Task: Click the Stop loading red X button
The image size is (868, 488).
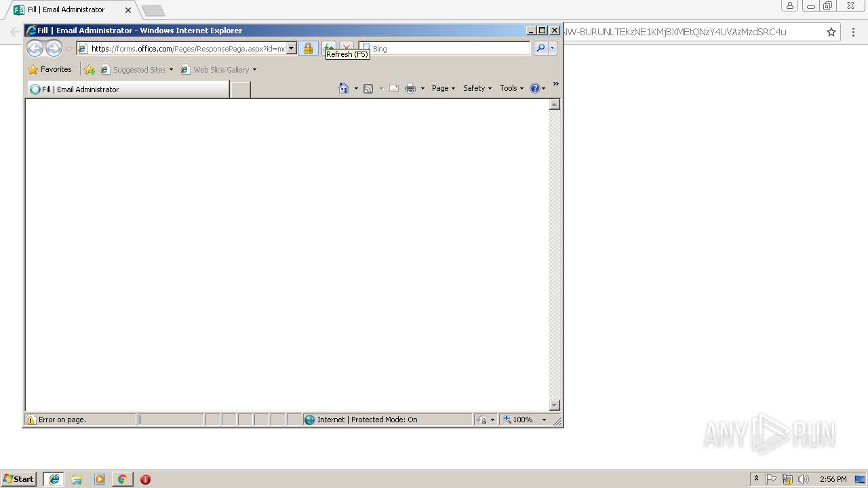Action: pos(347,46)
